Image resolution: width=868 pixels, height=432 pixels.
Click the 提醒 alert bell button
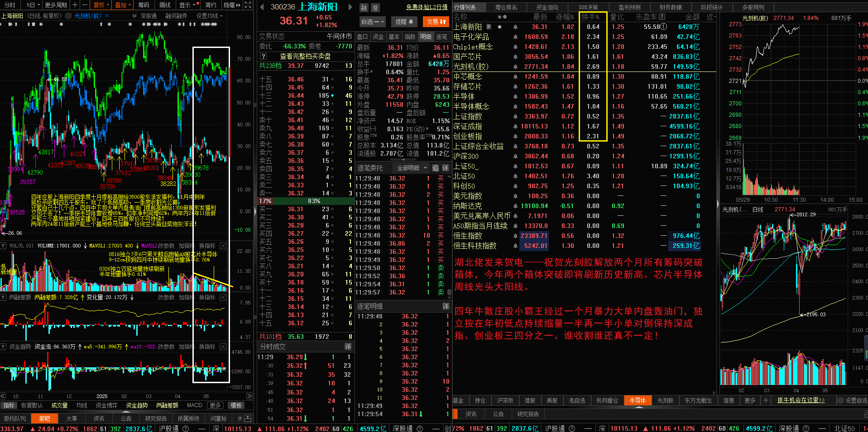[404, 22]
